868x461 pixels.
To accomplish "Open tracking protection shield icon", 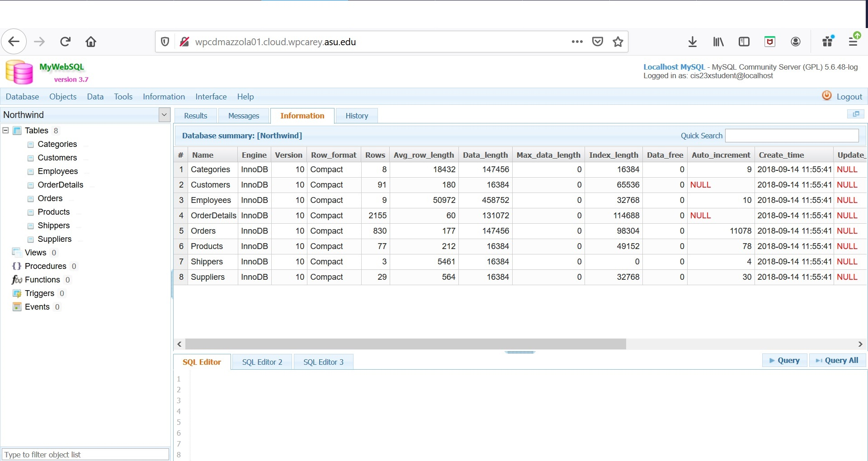I will tap(165, 42).
